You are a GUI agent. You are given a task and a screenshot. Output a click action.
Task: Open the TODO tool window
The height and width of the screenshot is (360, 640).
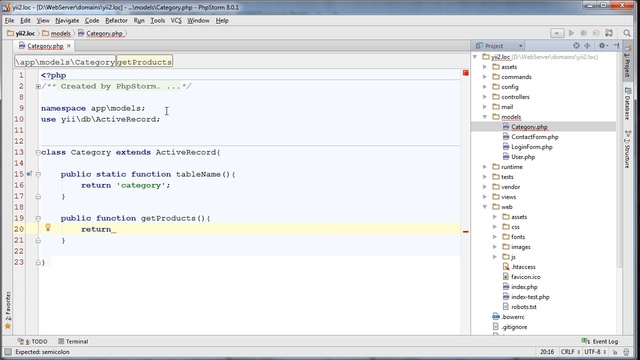coord(33,341)
